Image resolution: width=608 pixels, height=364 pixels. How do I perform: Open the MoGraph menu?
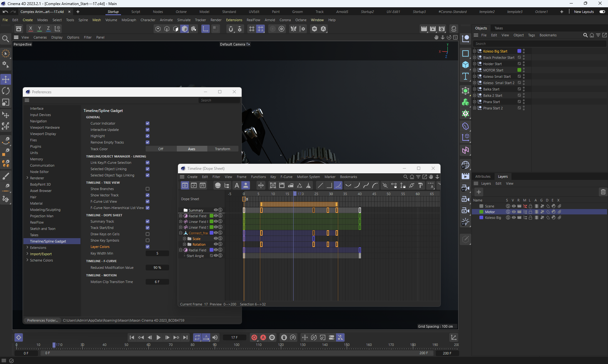(129, 20)
